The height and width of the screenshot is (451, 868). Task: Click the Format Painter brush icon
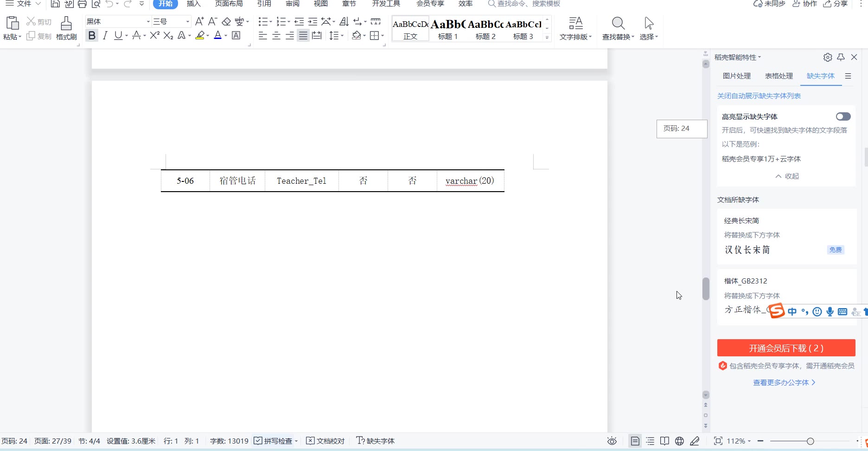click(66, 23)
